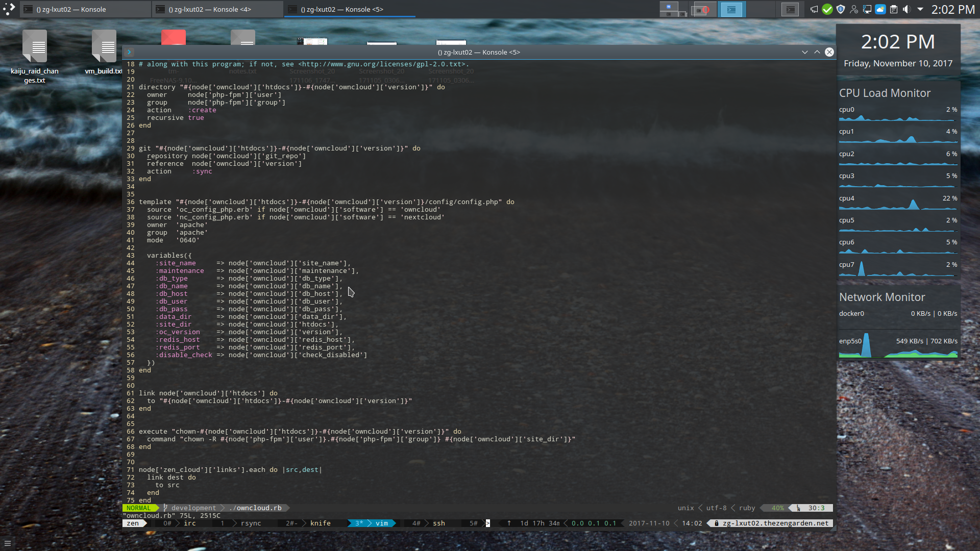Switch to the empty fourth virtual desktop
980x551 pixels.
tap(761, 9)
